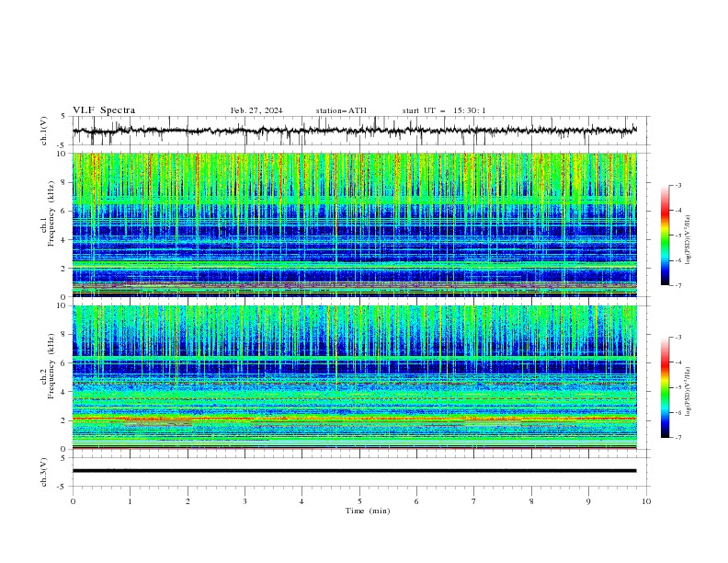The height and width of the screenshot is (563, 728).
Task: Select the "start UT = 15:30:1" text
Action: pos(444,110)
